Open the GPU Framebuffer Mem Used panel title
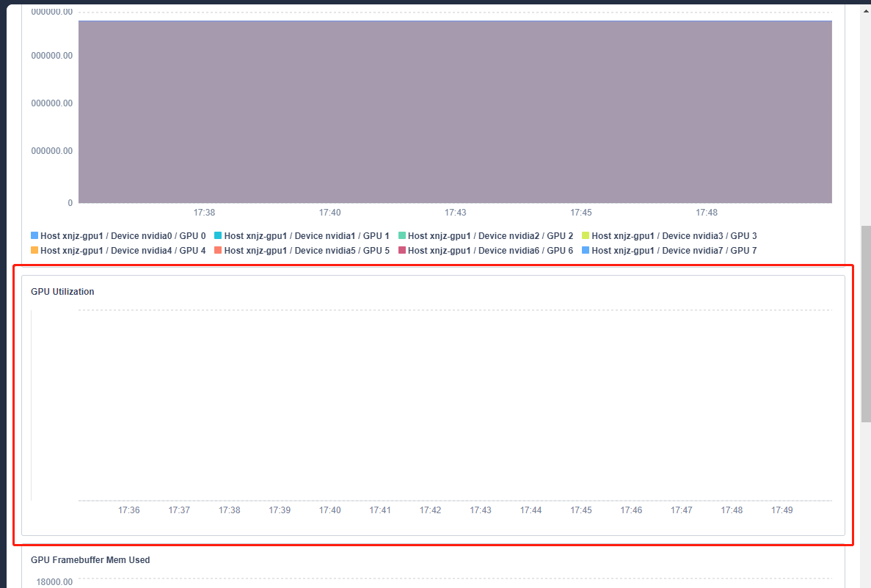Viewport: 871px width, 588px height. click(x=89, y=559)
